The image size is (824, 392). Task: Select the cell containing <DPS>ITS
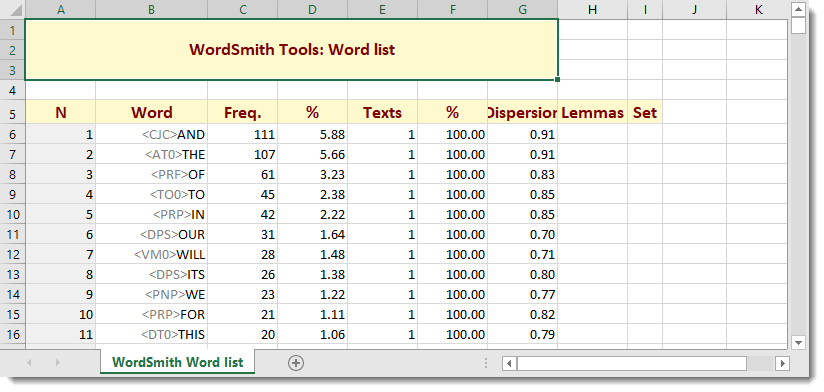pos(151,274)
